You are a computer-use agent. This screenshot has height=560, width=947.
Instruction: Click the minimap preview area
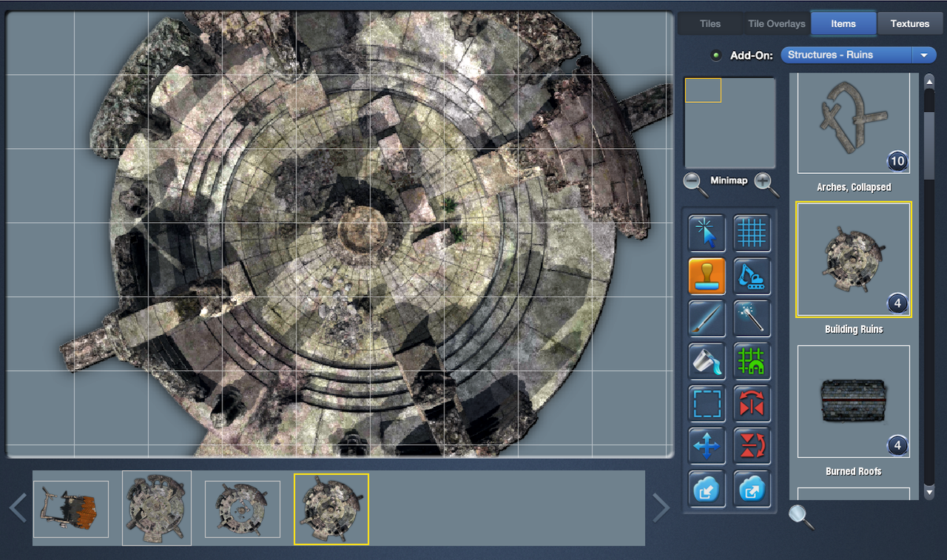pyautogui.click(x=730, y=123)
